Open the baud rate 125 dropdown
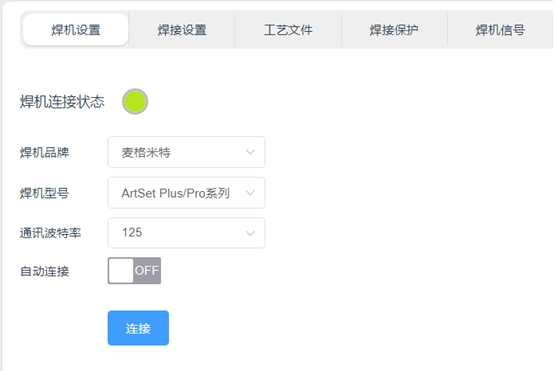The image size is (554, 371). pos(187,233)
